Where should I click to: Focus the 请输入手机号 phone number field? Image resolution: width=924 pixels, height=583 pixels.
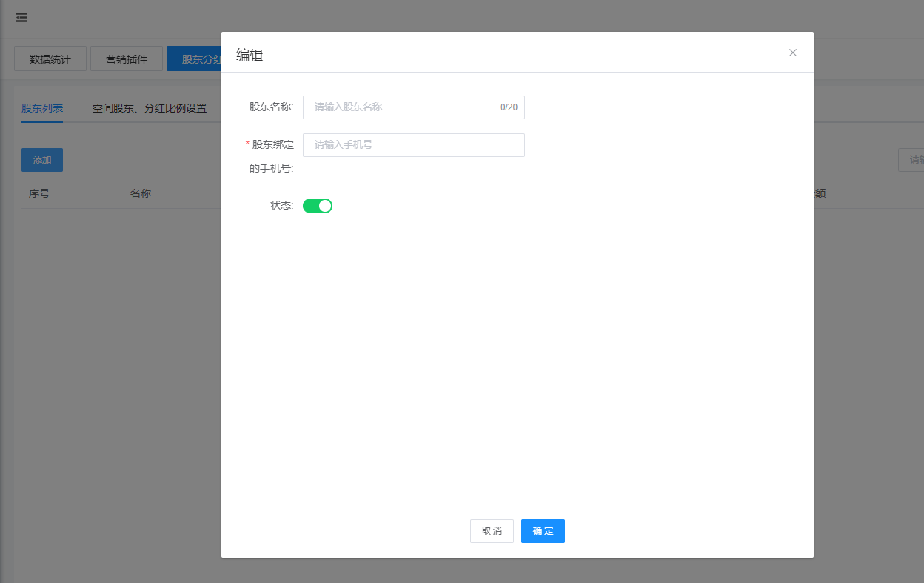pyautogui.click(x=413, y=145)
